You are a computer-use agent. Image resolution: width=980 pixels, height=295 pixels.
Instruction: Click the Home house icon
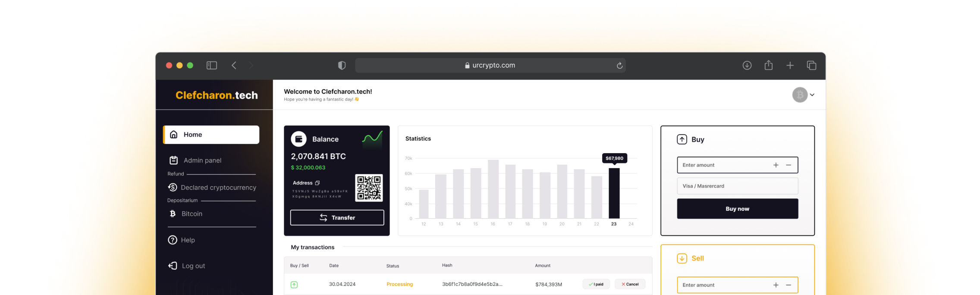click(x=174, y=135)
